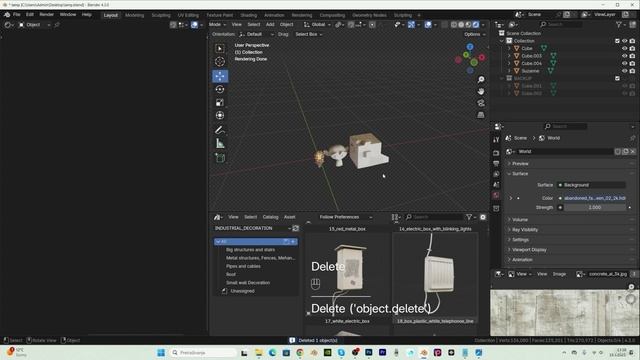The width and height of the screenshot is (640, 360).
Task: Expand the Viewport Display panel
Action: click(x=527, y=249)
